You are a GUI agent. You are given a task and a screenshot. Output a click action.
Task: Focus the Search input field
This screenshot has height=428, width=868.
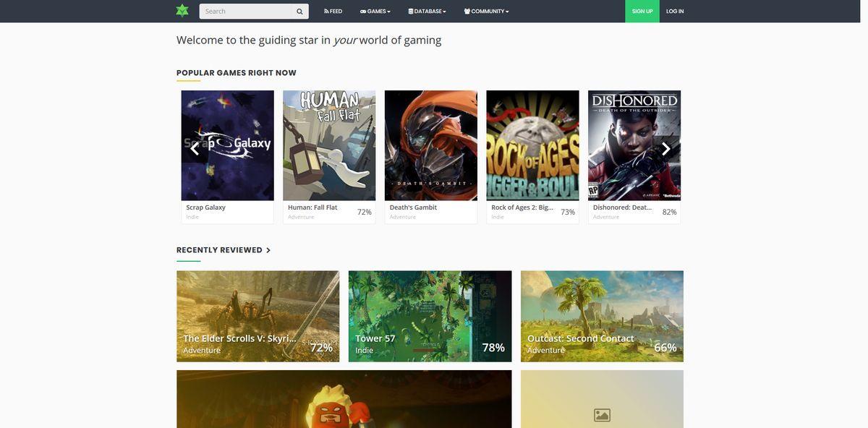[x=246, y=12]
